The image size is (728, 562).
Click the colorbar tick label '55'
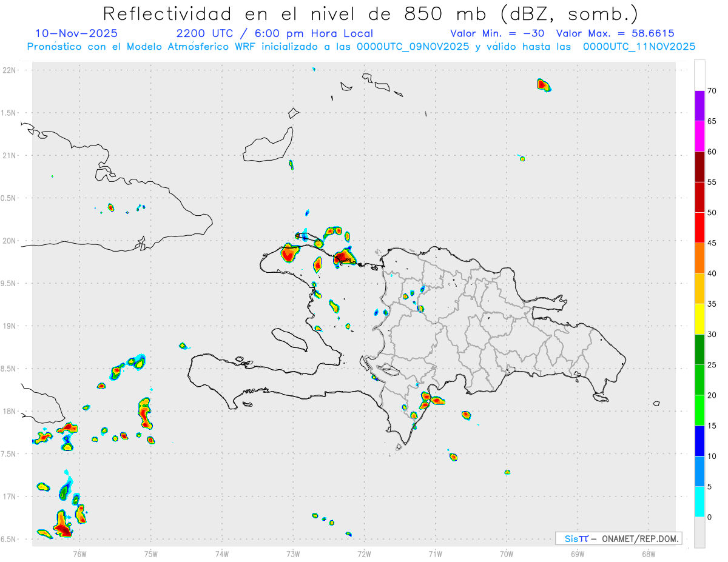pyautogui.click(x=712, y=182)
